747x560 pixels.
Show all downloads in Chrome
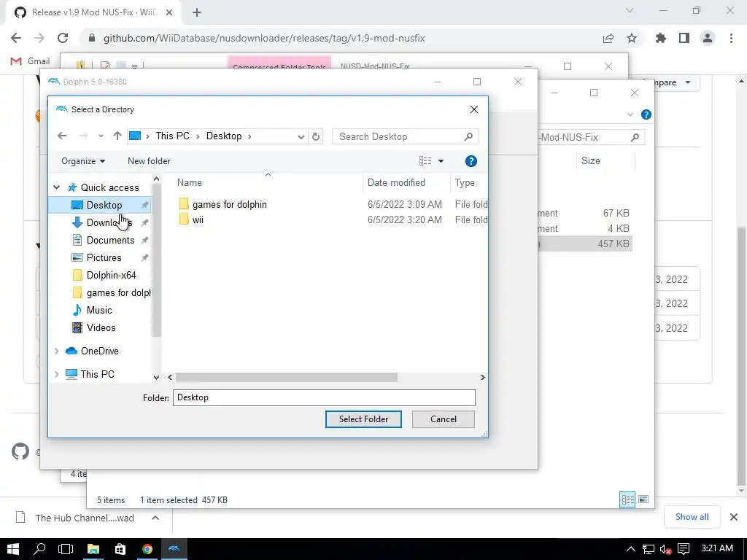click(x=692, y=517)
